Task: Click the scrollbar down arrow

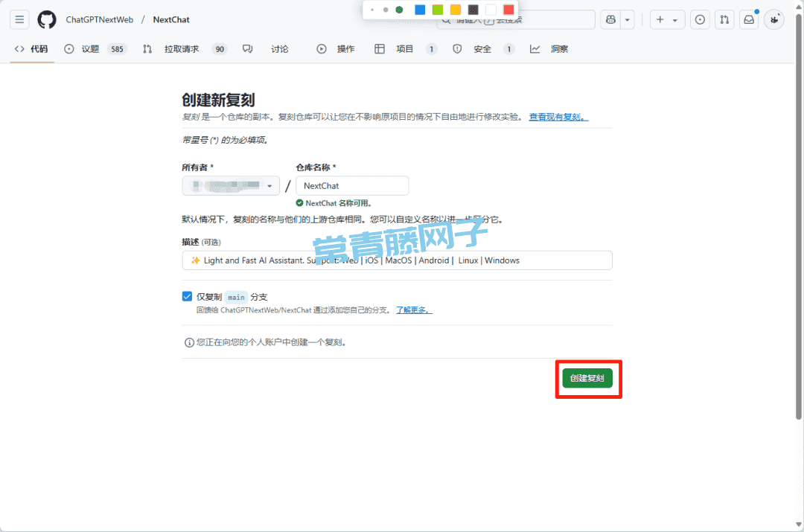Action: [798, 525]
